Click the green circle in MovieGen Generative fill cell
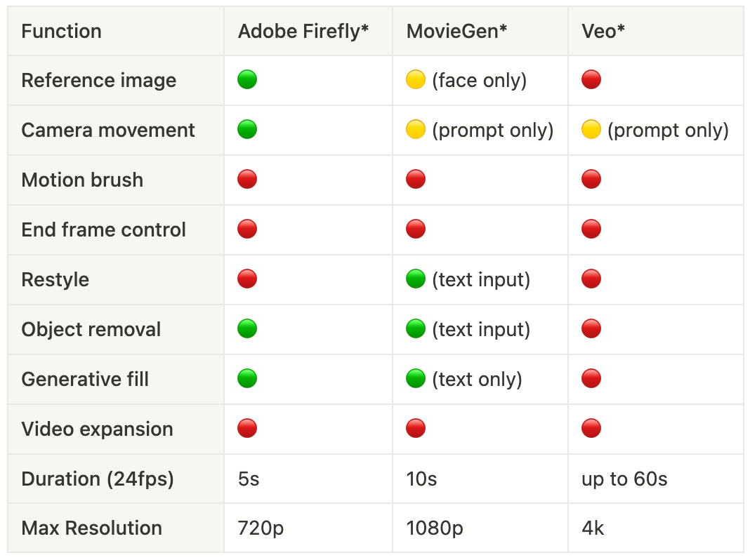Screen dimensions: 750x560 click(x=416, y=379)
